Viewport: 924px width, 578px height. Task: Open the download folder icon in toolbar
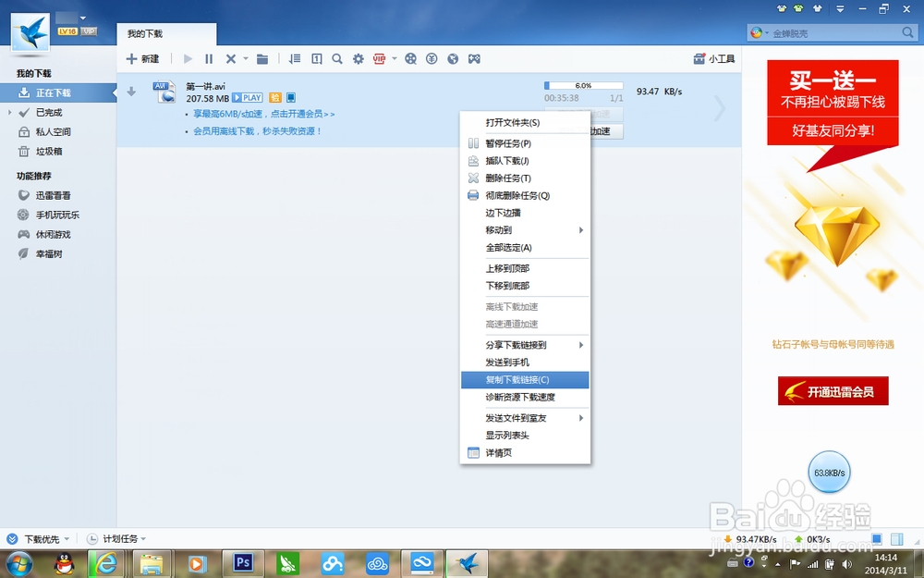(x=262, y=59)
